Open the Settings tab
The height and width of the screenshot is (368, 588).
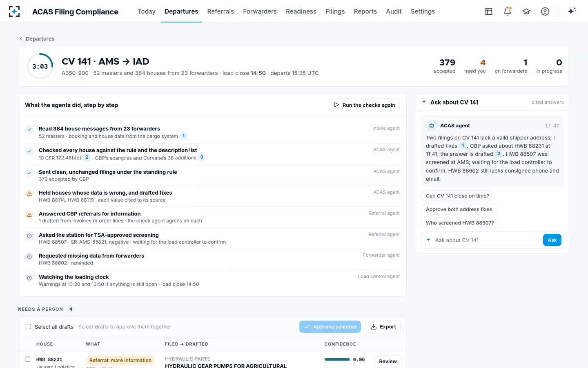click(423, 11)
